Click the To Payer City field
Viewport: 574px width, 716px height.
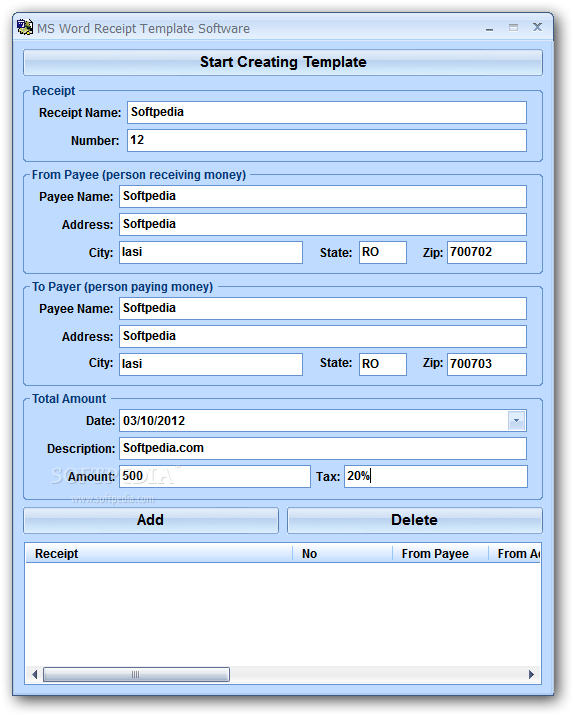click(211, 364)
